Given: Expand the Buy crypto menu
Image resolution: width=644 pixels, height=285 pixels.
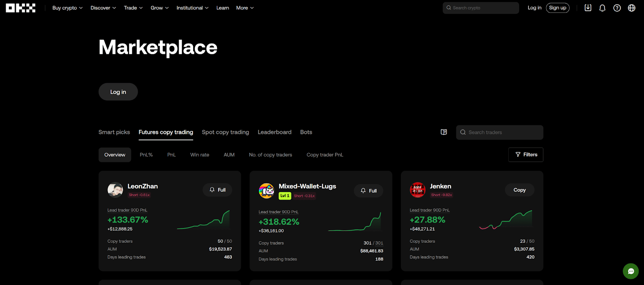Looking at the screenshot, I should [x=67, y=8].
